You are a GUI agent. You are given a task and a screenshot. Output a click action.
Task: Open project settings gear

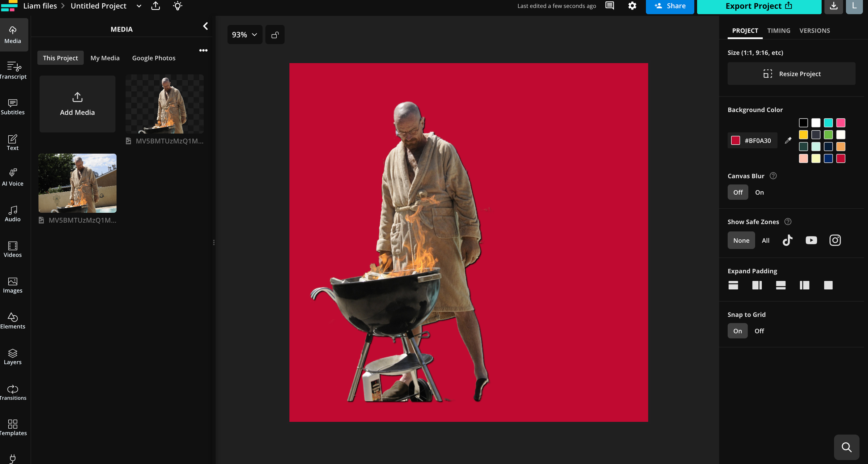[632, 6]
